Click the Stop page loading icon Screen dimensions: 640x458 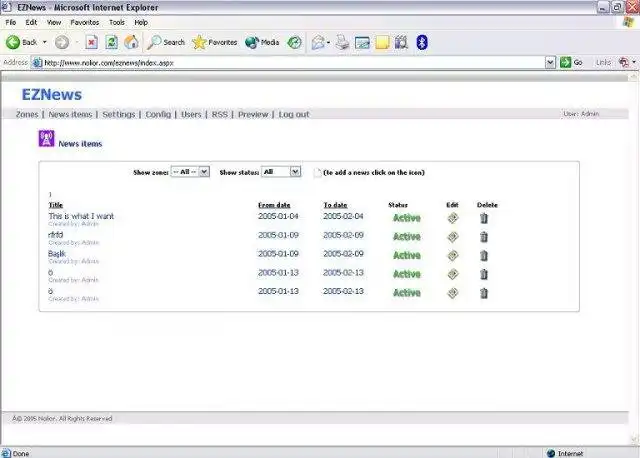tap(91, 42)
